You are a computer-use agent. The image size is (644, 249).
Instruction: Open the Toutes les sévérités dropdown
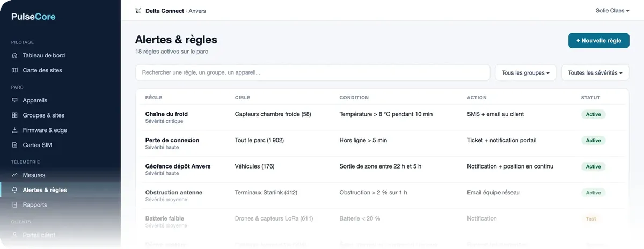coord(595,73)
